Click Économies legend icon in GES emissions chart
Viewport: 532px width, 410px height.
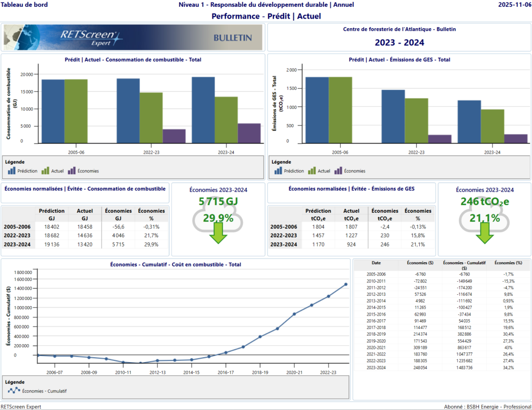click(339, 170)
